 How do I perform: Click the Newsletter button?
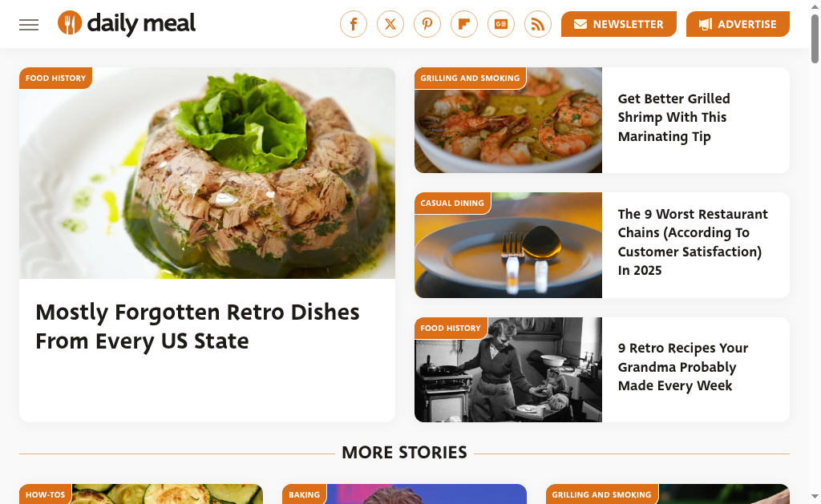coord(619,24)
